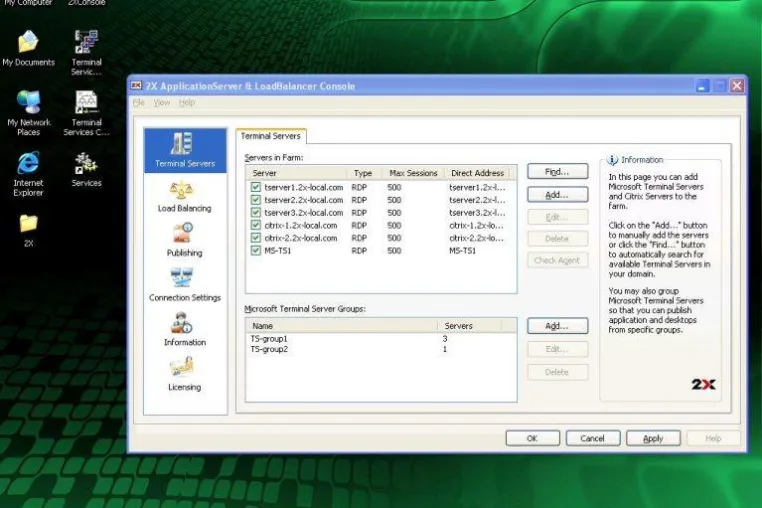Toggle citrix-2.2x-local.com checkbox
The image size is (762, 508).
[x=256, y=238]
